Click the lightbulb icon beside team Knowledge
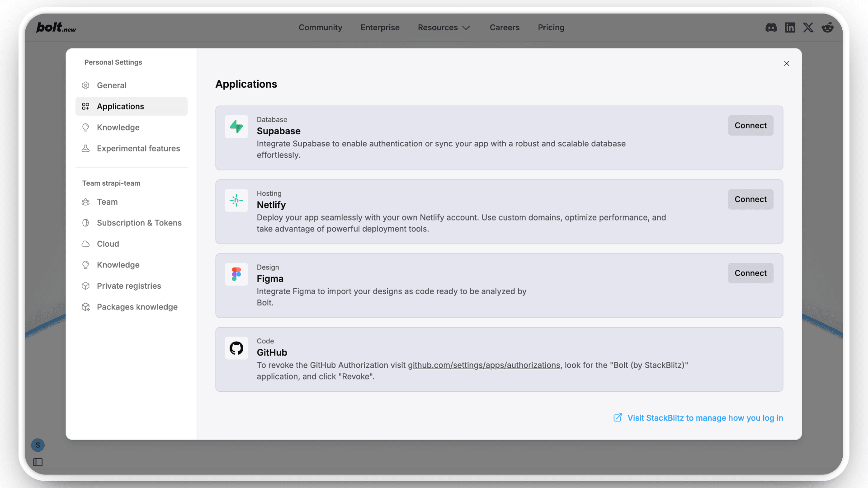 pyautogui.click(x=85, y=265)
